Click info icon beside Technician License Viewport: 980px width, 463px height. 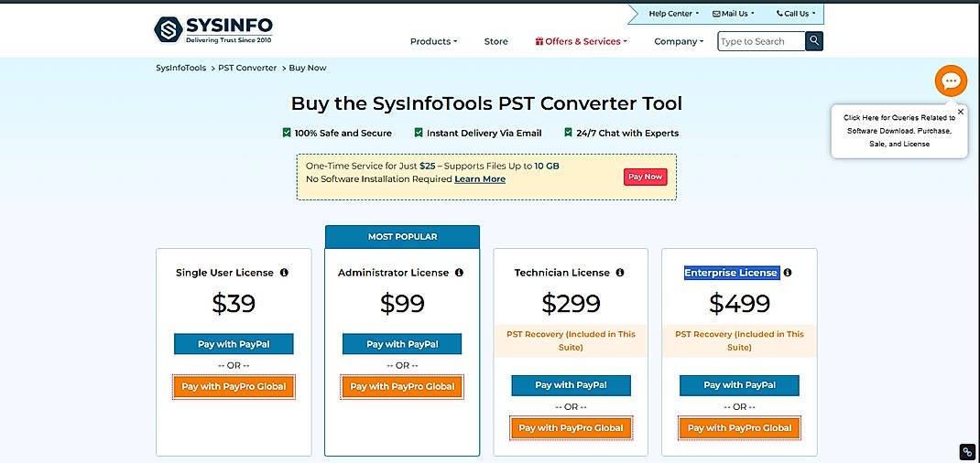619,273
